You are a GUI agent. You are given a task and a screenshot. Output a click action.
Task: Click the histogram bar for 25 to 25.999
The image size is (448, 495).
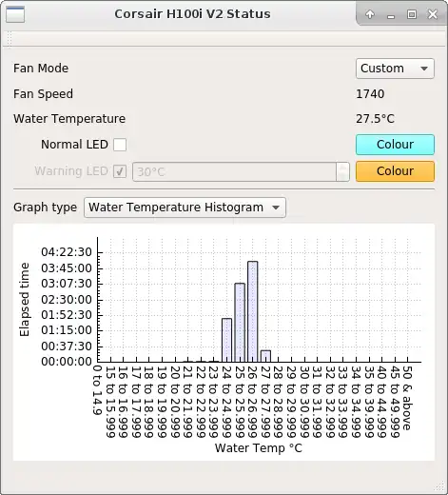[240, 323]
